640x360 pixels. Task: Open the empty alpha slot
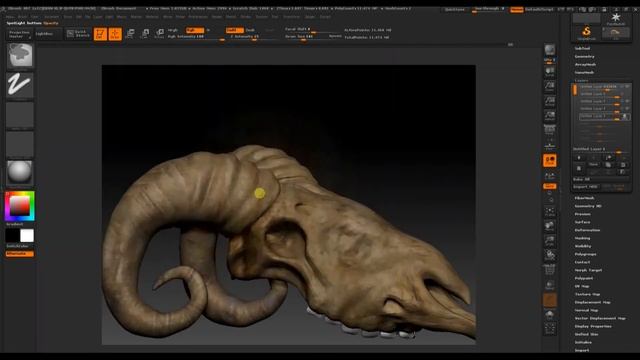(x=20, y=115)
